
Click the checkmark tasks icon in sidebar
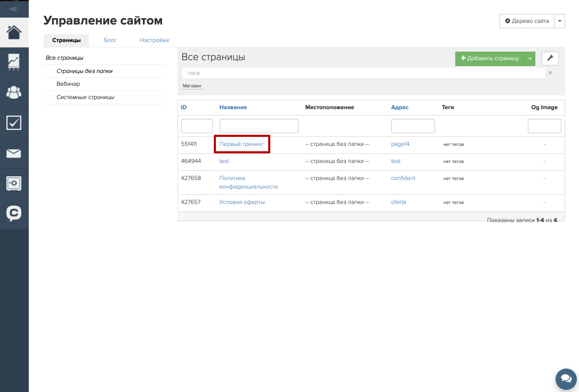point(14,123)
